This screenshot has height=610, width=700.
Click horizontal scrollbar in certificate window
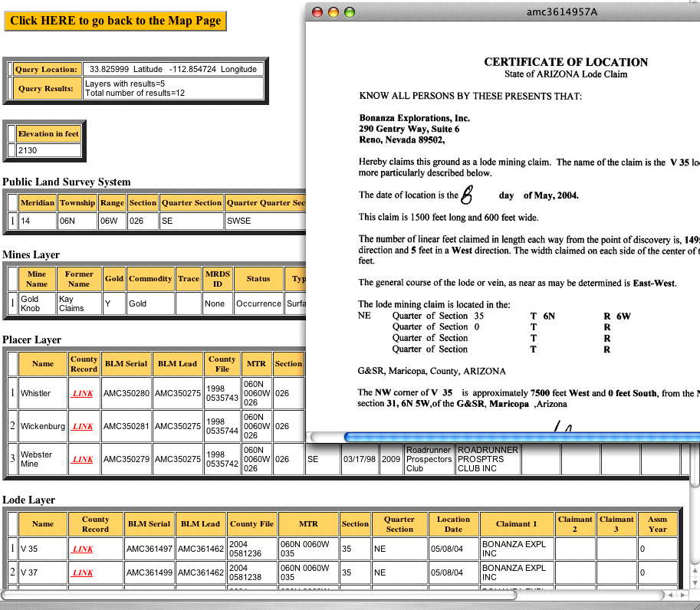click(521, 438)
